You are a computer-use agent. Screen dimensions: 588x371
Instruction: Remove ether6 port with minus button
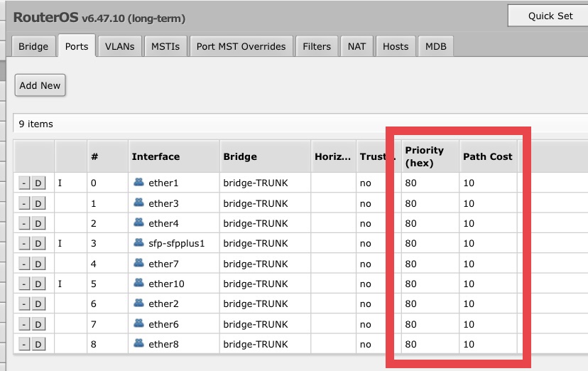(x=24, y=324)
